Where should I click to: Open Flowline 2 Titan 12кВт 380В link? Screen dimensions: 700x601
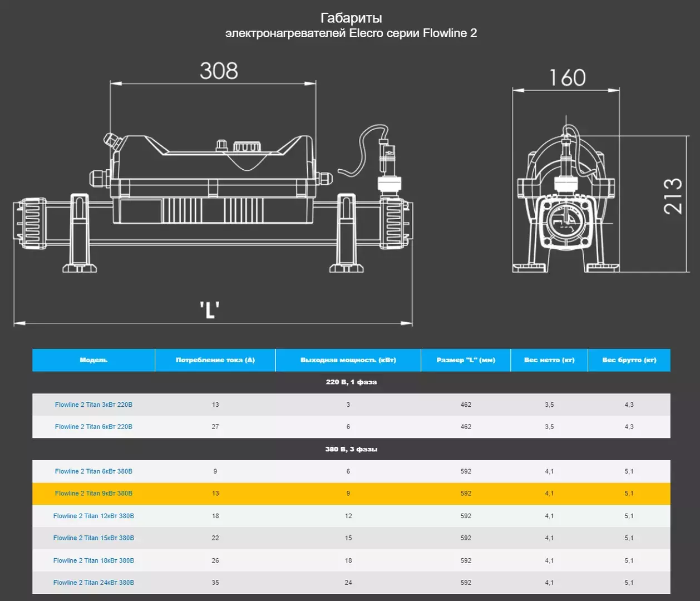click(x=93, y=516)
